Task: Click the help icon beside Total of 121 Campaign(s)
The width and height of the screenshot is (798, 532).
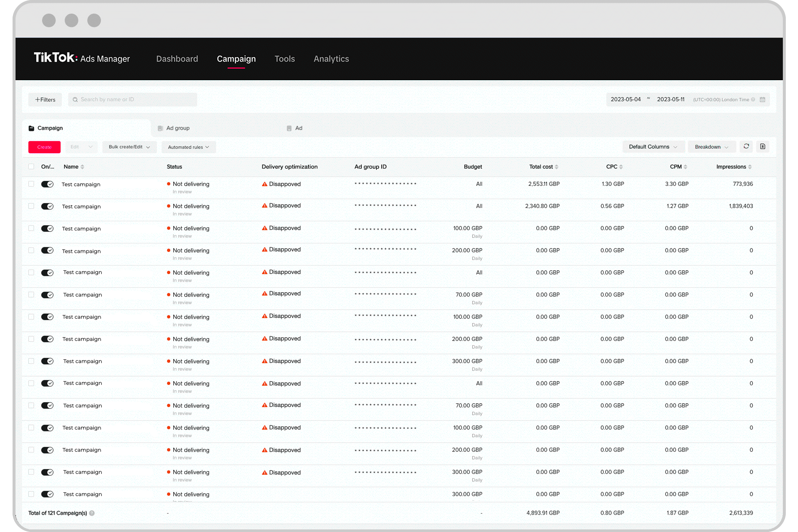Action: (92, 513)
